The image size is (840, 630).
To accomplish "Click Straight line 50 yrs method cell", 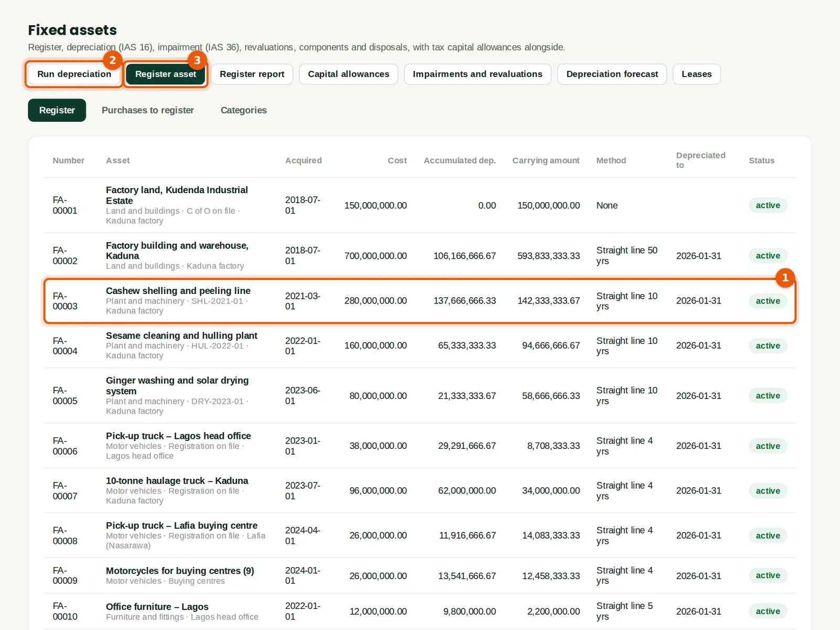I will click(627, 256).
